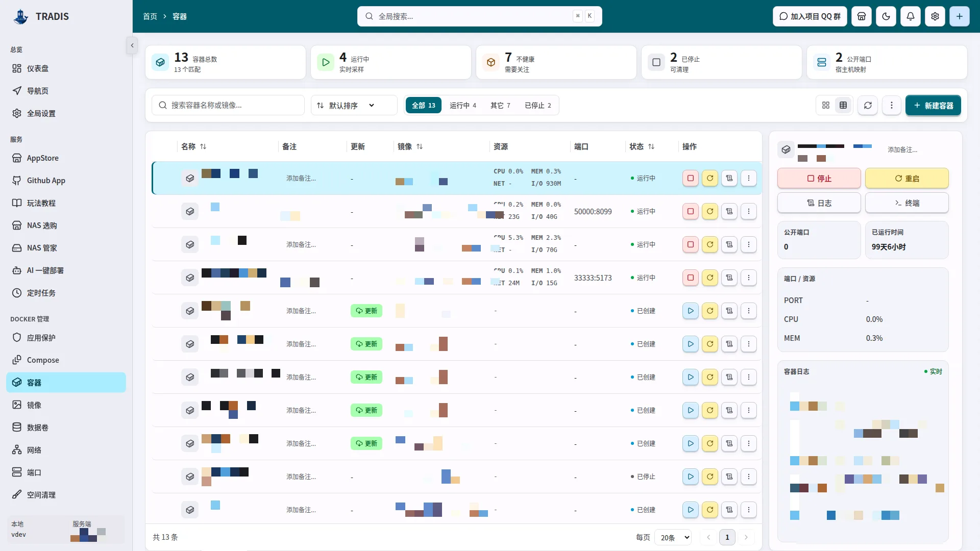Click the 停止 button in the detail panel
980x551 pixels.
[x=819, y=178]
